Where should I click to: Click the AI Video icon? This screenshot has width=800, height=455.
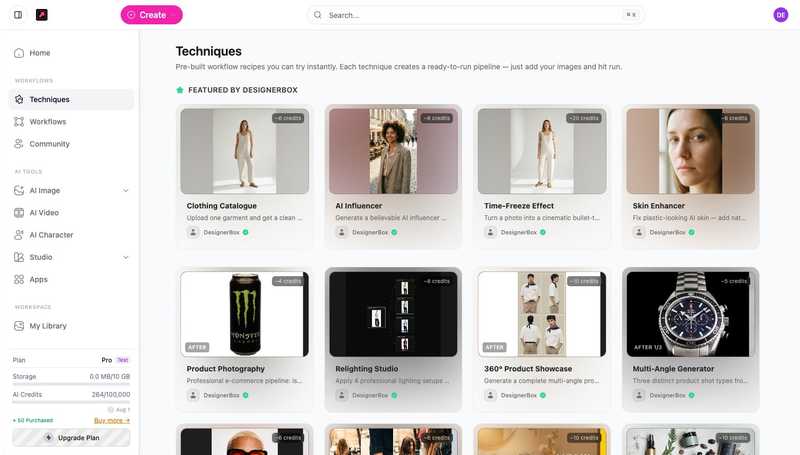click(19, 213)
